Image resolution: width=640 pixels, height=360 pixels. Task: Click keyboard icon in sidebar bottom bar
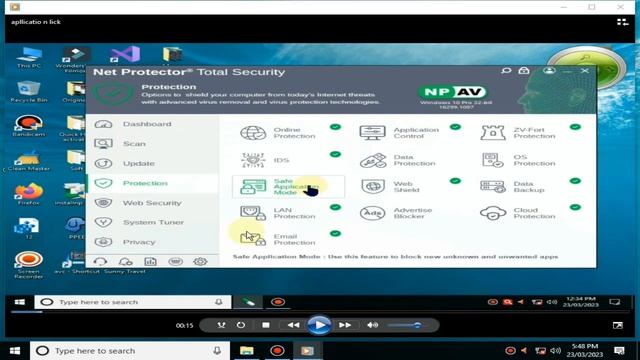(176, 262)
